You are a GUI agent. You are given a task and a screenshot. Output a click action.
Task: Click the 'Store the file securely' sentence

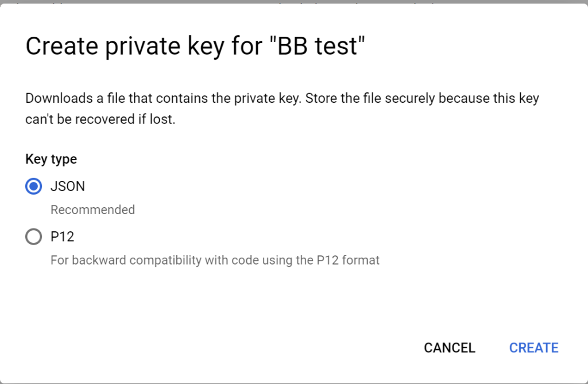[x=422, y=98]
